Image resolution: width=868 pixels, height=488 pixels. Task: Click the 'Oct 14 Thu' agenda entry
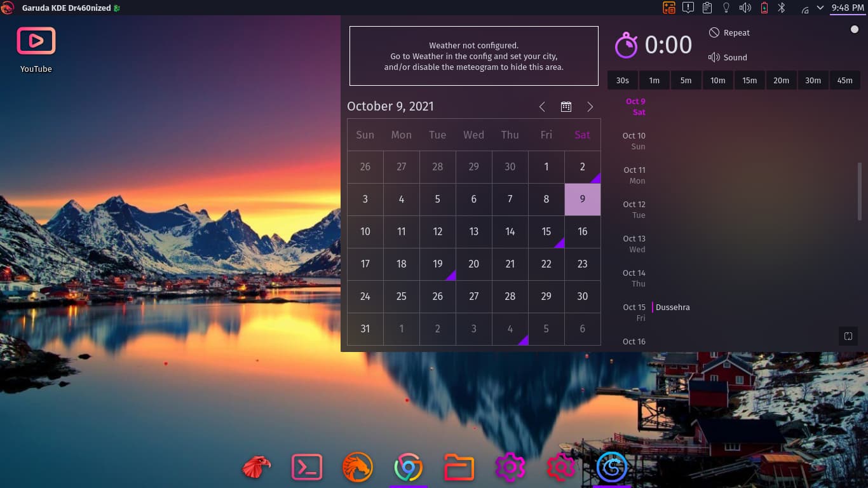[634, 278]
